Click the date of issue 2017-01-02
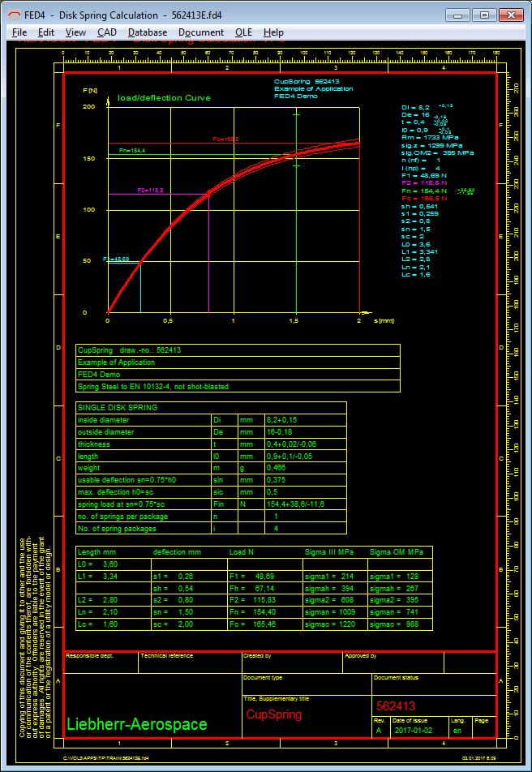 coord(414,731)
